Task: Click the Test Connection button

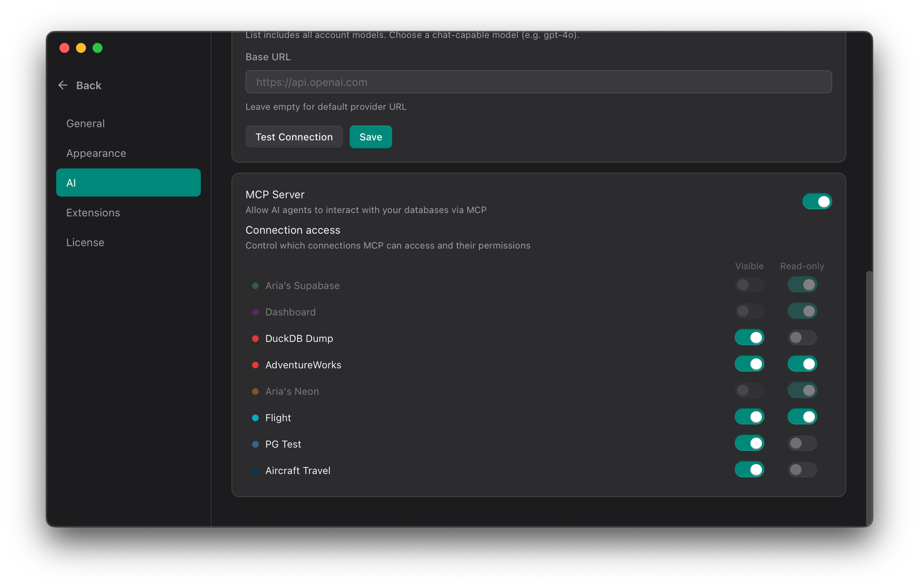Action: coord(294,137)
